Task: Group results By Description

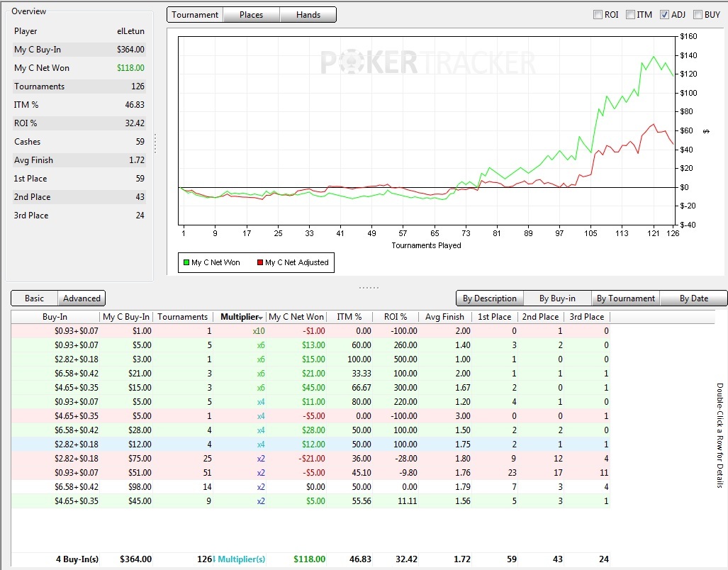Action: [490, 298]
